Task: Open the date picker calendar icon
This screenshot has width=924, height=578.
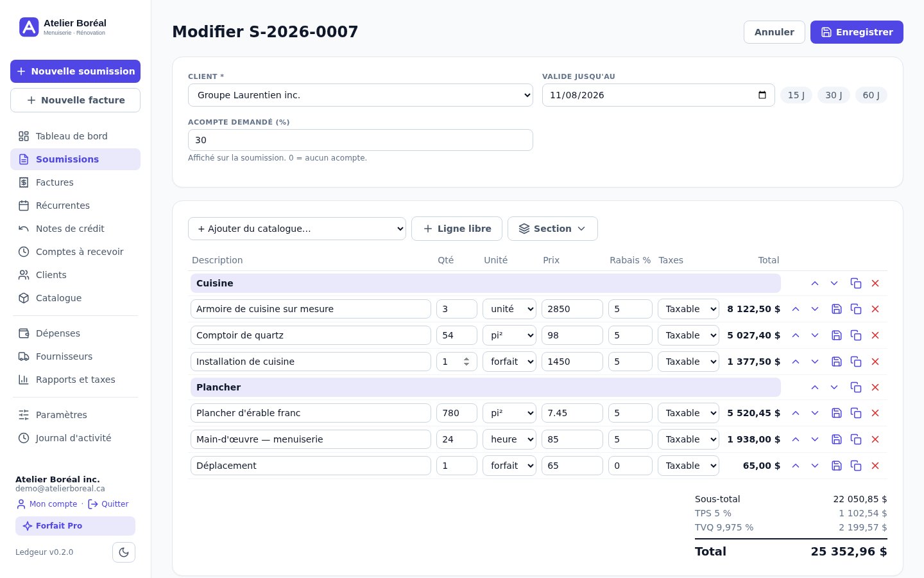Action: tap(762, 95)
